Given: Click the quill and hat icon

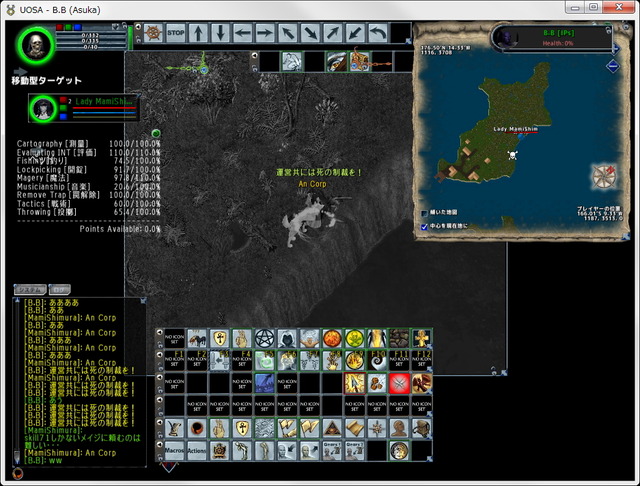Looking at the screenshot, I should [174, 428].
